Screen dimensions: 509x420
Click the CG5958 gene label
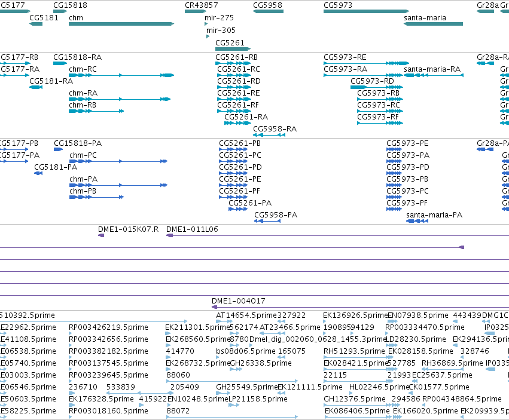[267, 5]
